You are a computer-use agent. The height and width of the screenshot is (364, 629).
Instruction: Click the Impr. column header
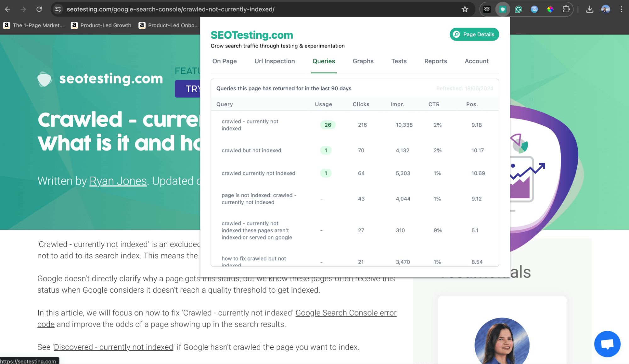[397, 104]
